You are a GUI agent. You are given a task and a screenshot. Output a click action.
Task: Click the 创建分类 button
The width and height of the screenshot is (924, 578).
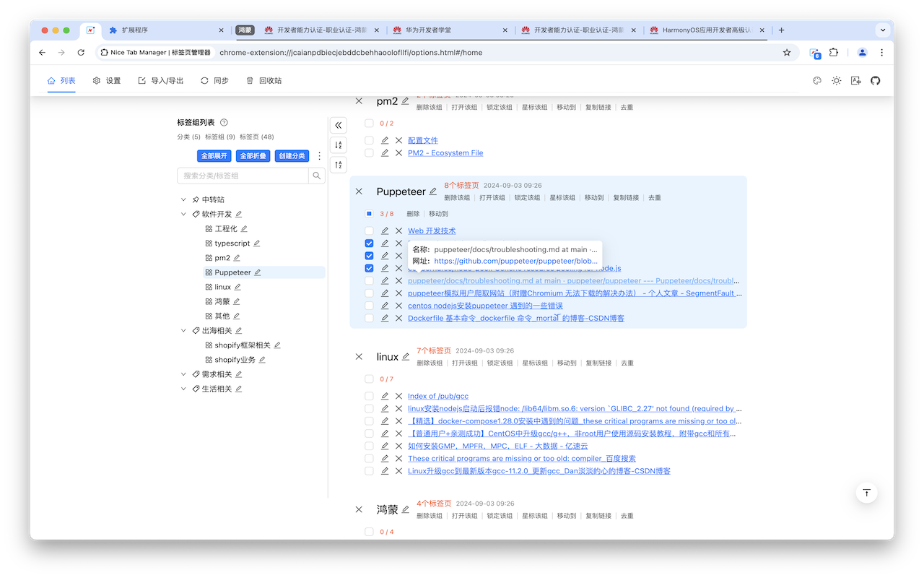[x=292, y=156]
